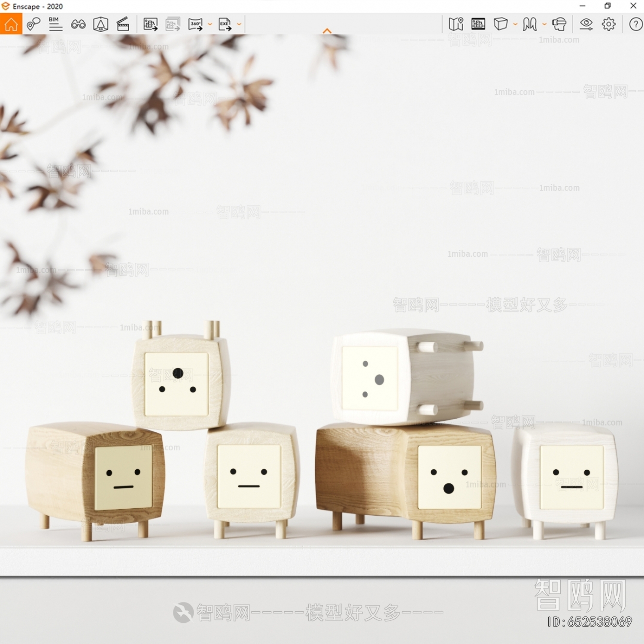Restore down the Enscape window
Screen dimensions: 644x644
[608, 6]
